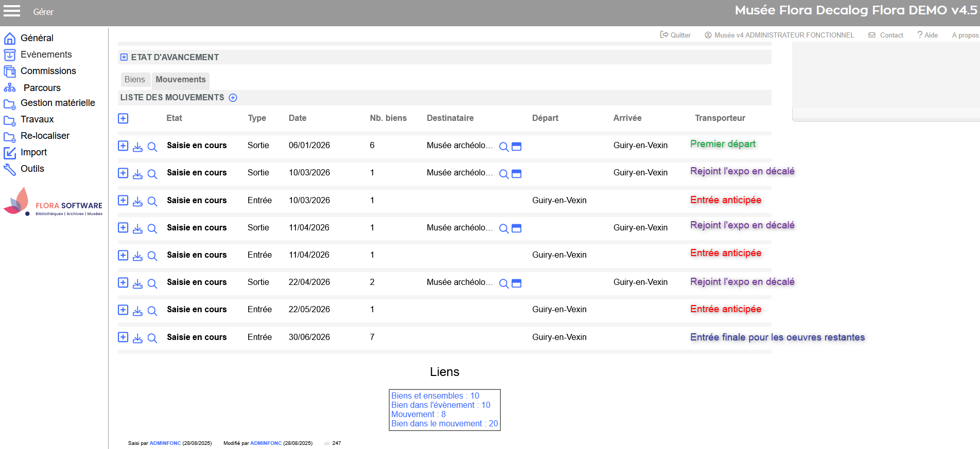The height and width of the screenshot is (449, 980).
Task: Click the download icon for the 22/05/2026 movement
Action: 137,311
